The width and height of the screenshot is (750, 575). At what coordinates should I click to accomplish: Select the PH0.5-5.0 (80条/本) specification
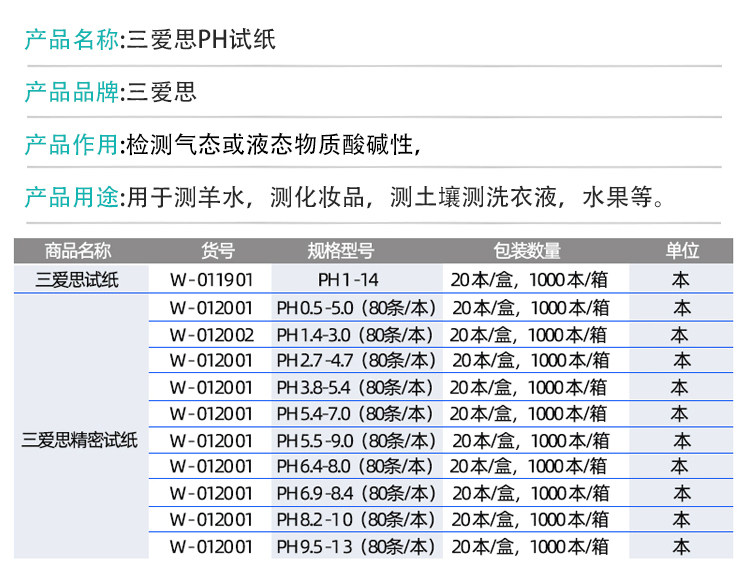pos(356,308)
